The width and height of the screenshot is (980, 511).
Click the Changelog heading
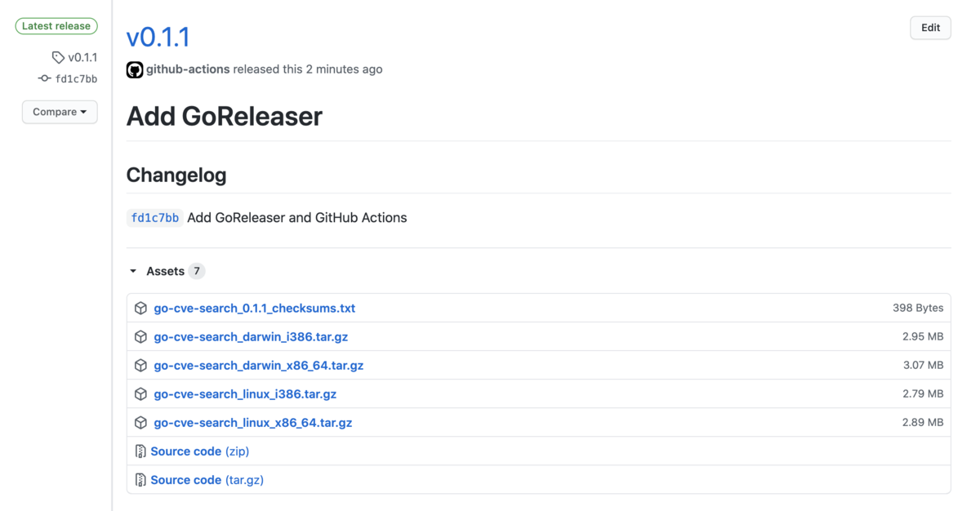click(x=176, y=175)
